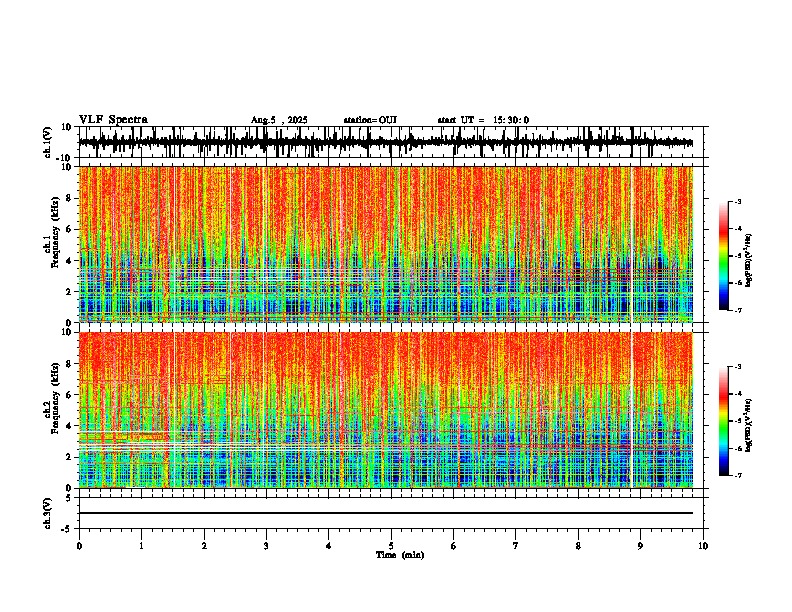The width and height of the screenshot is (792, 612).
Task: Click the "station=OUJ" label in the header
Action: 370,120
